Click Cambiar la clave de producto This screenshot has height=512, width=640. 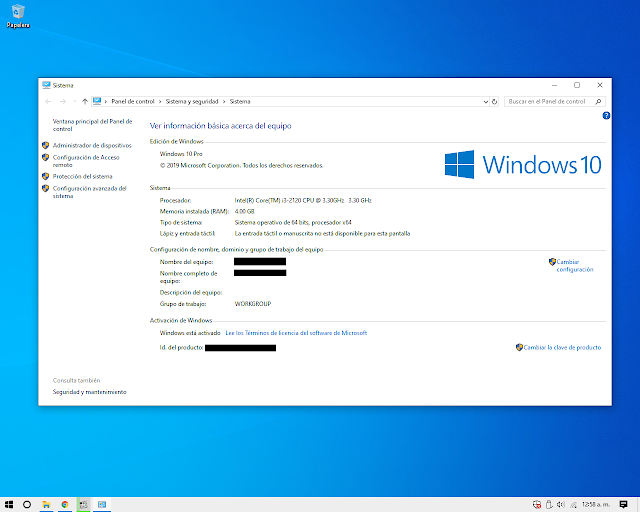click(562, 347)
